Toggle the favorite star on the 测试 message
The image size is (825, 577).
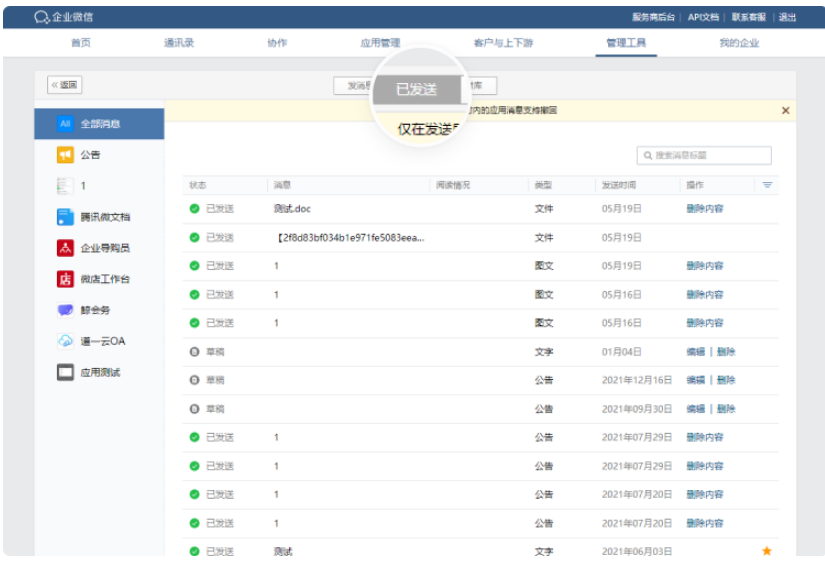(766, 551)
